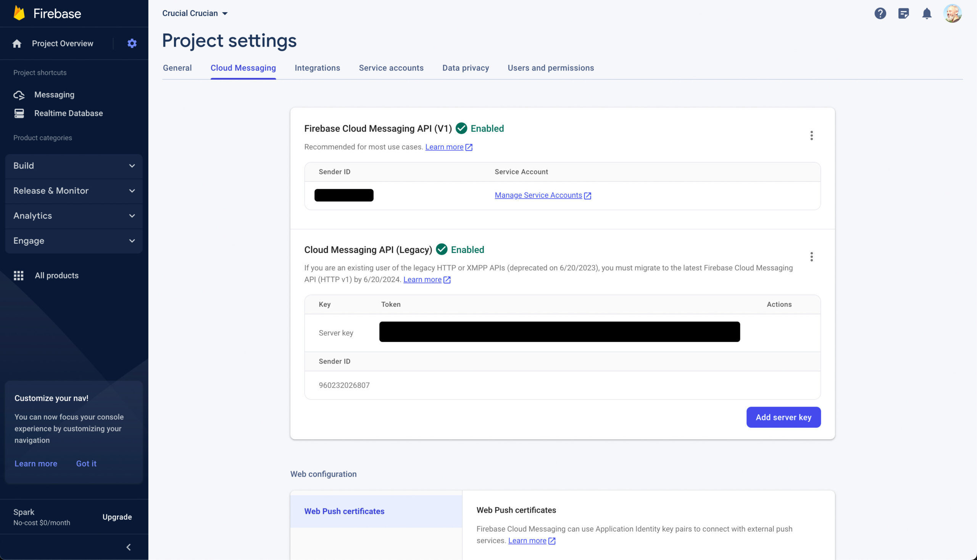Open notifications bell
The image size is (977, 560).
pyautogui.click(x=927, y=13)
